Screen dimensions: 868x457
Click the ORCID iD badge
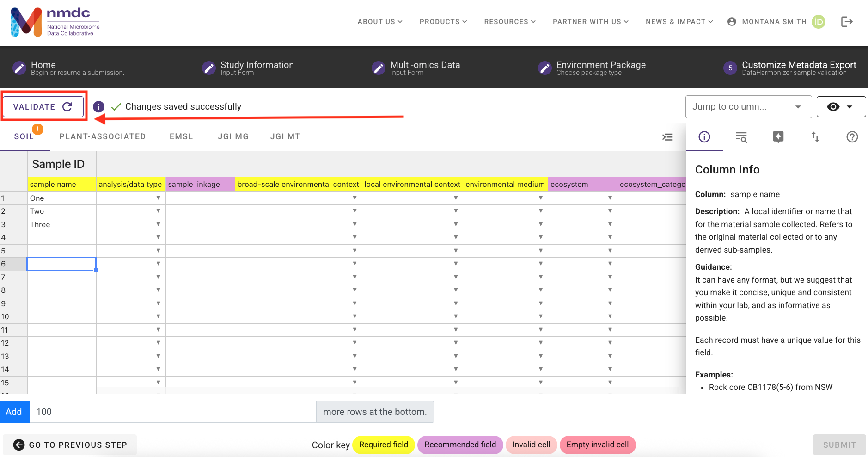tap(819, 22)
